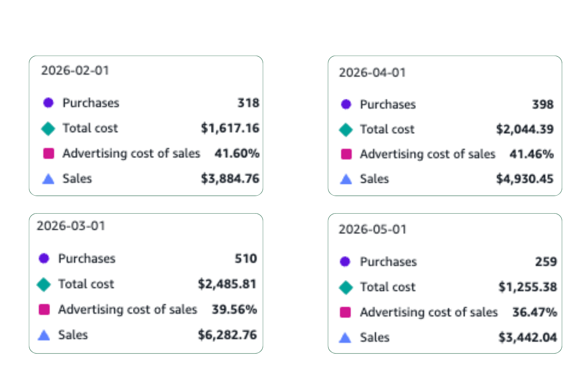Click the Sales label in 2026-04-01 card

tap(375, 179)
